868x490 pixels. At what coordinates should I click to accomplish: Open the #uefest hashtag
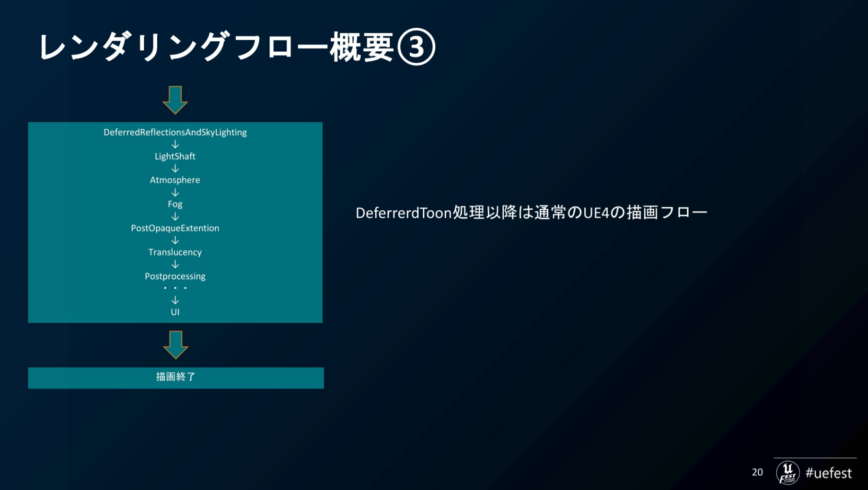828,473
